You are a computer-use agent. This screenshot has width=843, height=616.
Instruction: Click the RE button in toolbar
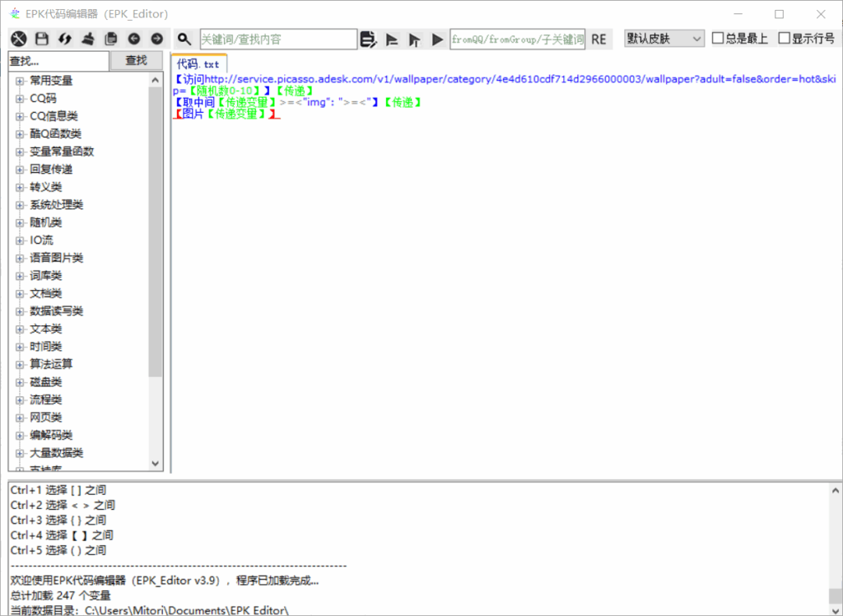click(x=598, y=39)
